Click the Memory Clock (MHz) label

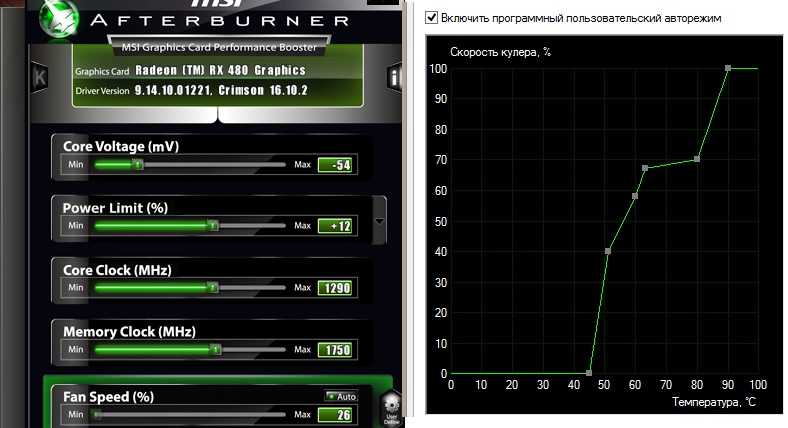pos(129,332)
